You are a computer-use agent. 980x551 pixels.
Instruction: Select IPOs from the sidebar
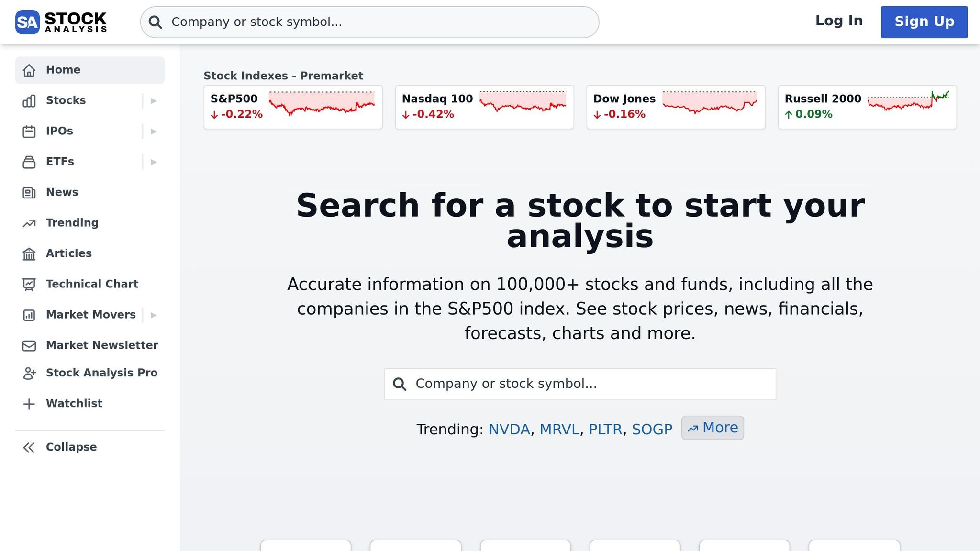[59, 131]
